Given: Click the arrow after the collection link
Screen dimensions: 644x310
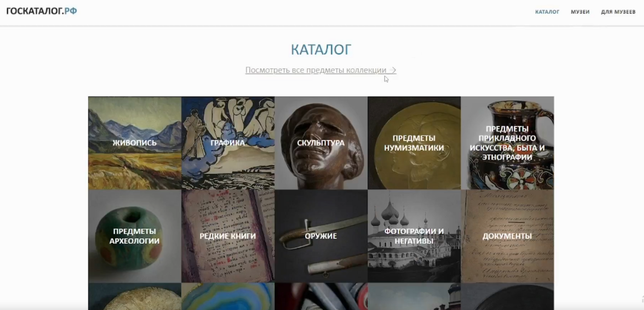Looking at the screenshot, I should click(x=392, y=70).
